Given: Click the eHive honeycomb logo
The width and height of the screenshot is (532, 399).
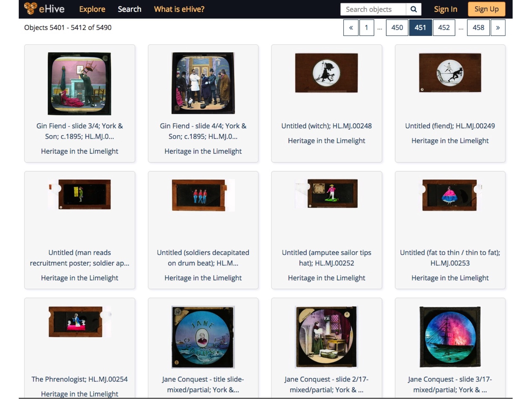Looking at the screenshot, I should click(30, 9).
